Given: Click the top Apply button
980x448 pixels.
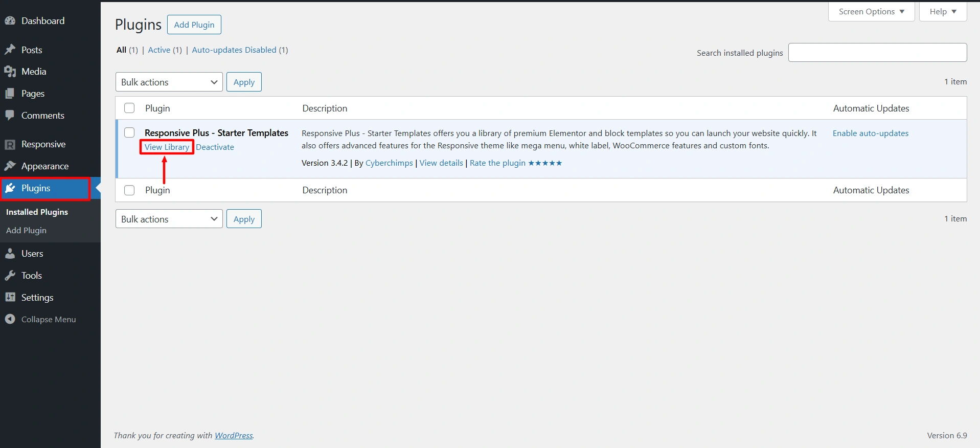Looking at the screenshot, I should [x=244, y=82].
